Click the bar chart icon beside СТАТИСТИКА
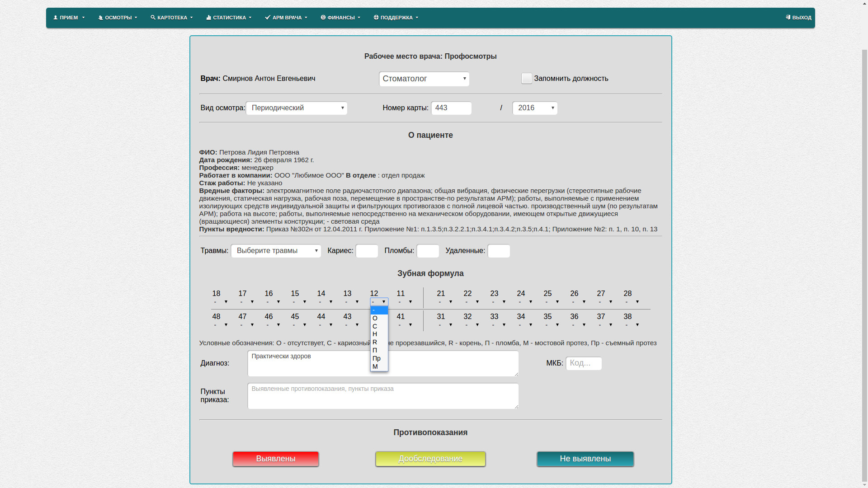 [x=209, y=18]
